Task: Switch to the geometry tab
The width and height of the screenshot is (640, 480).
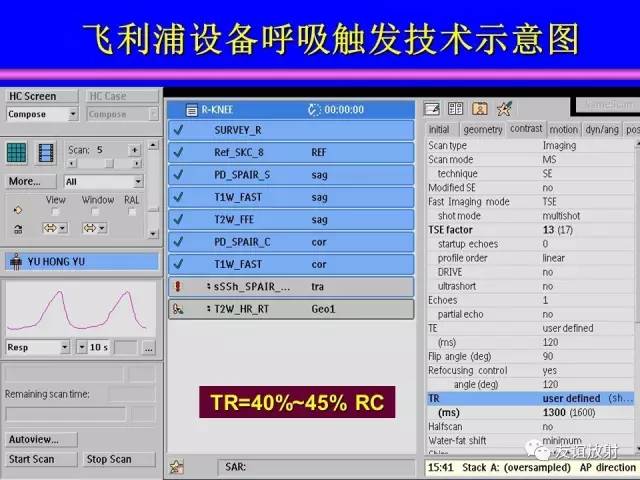Action: coord(482,129)
